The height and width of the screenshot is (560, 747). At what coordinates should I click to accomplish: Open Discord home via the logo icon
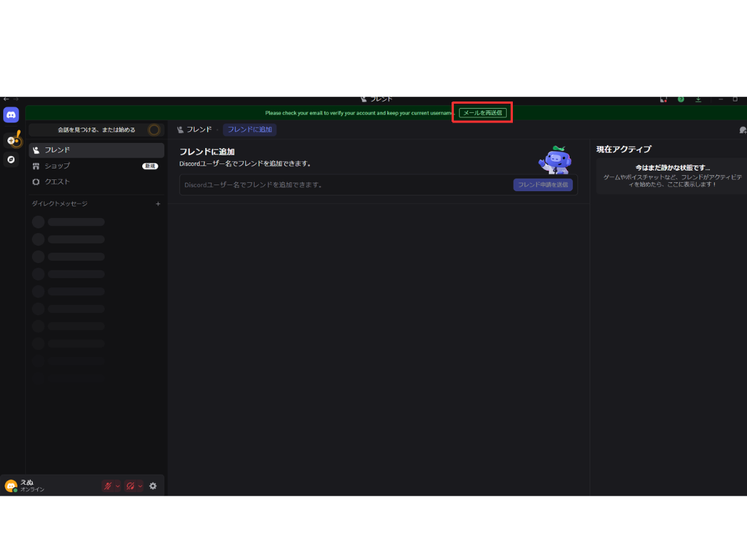11,115
